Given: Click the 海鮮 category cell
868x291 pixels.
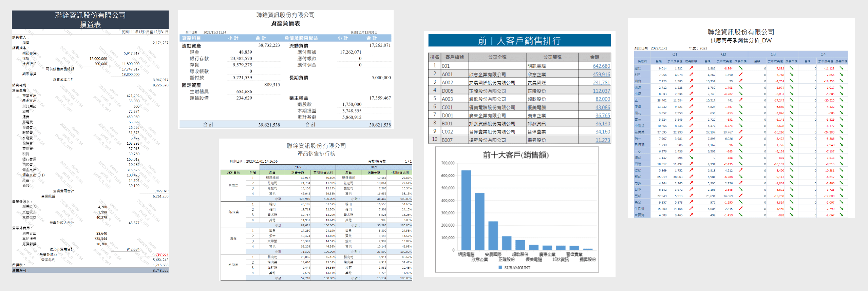Looking at the screenshot, I should 233,238.
